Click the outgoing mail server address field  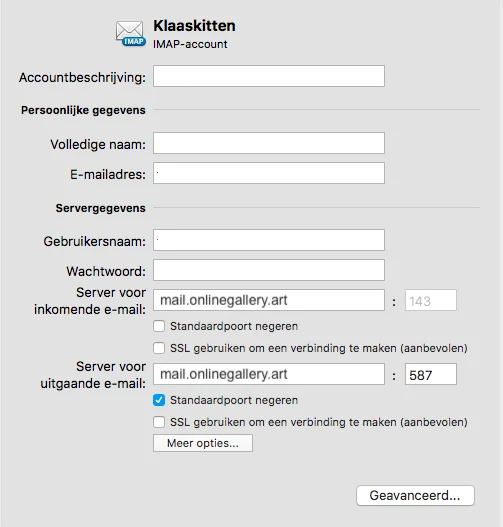(269, 374)
